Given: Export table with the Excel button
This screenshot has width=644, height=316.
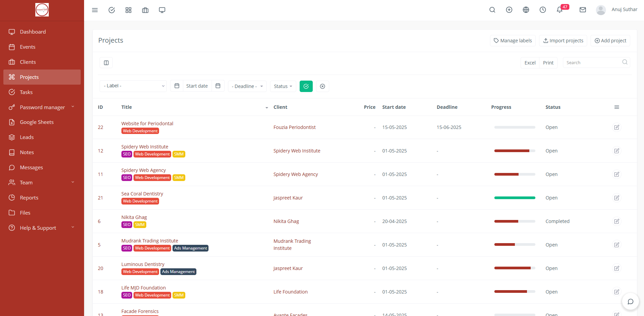Looking at the screenshot, I should coord(530,63).
